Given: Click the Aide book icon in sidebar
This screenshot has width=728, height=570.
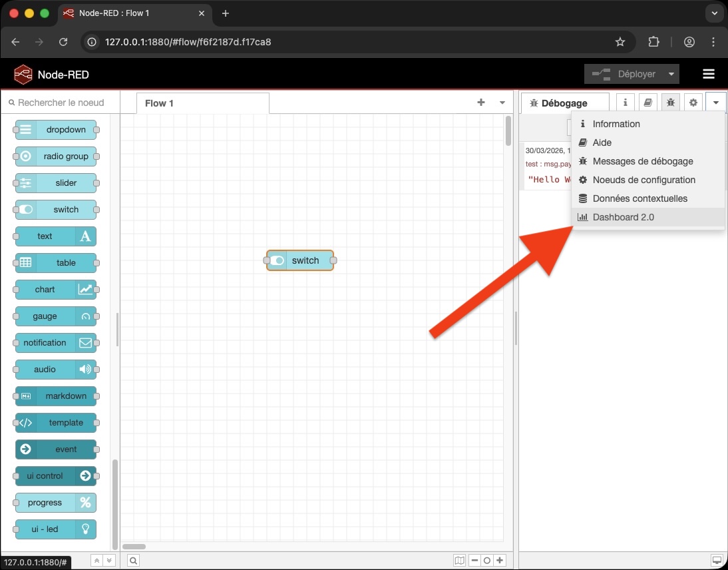Looking at the screenshot, I should click(647, 102).
